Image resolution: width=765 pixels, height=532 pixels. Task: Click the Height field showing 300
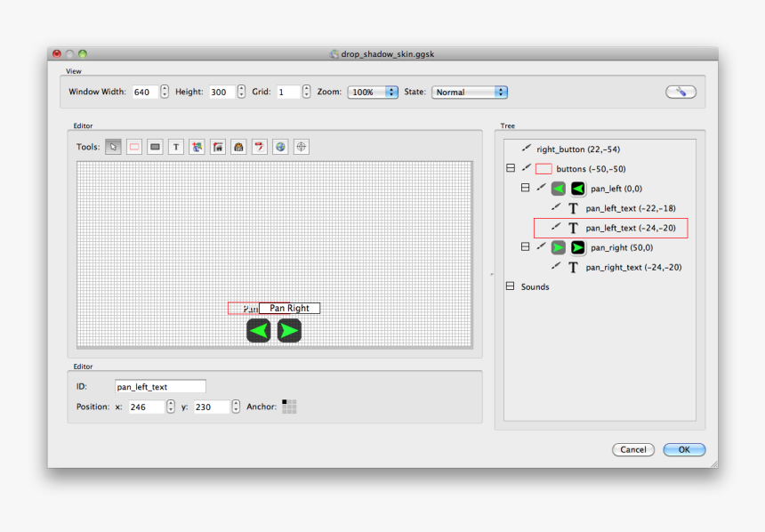tap(222, 92)
